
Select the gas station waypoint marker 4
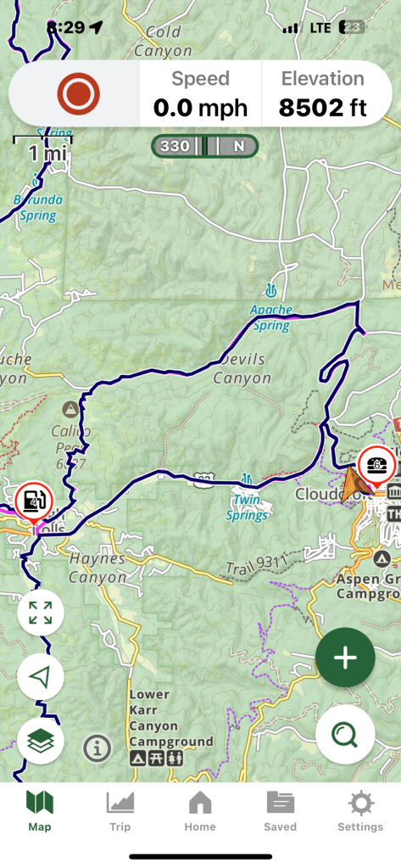[x=34, y=502]
